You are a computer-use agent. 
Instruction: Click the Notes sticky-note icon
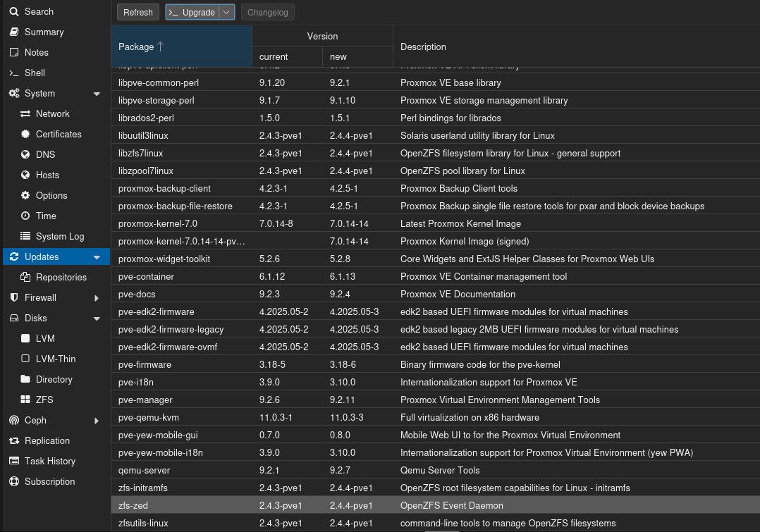click(14, 52)
